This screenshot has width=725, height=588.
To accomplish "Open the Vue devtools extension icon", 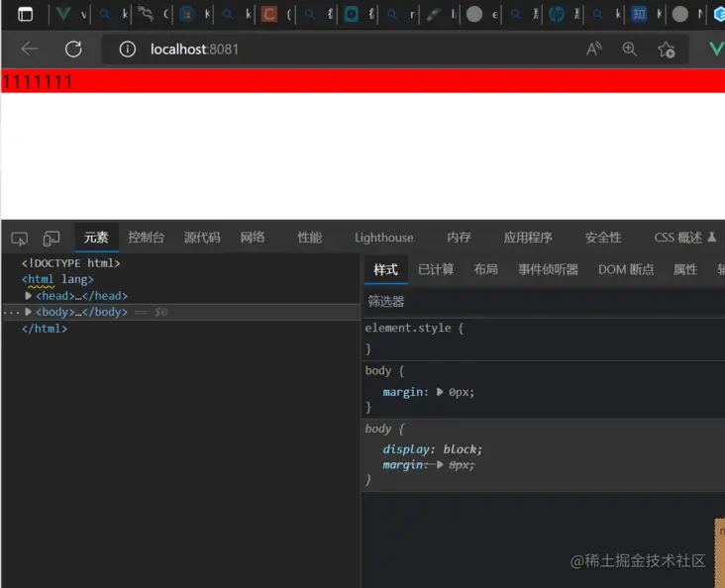I will tap(717, 49).
